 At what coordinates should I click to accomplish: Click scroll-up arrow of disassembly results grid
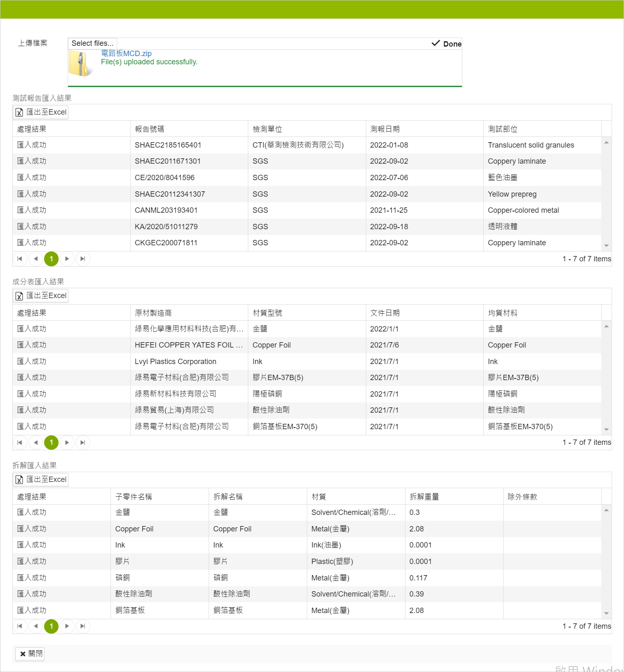pyautogui.click(x=606, y=510)
